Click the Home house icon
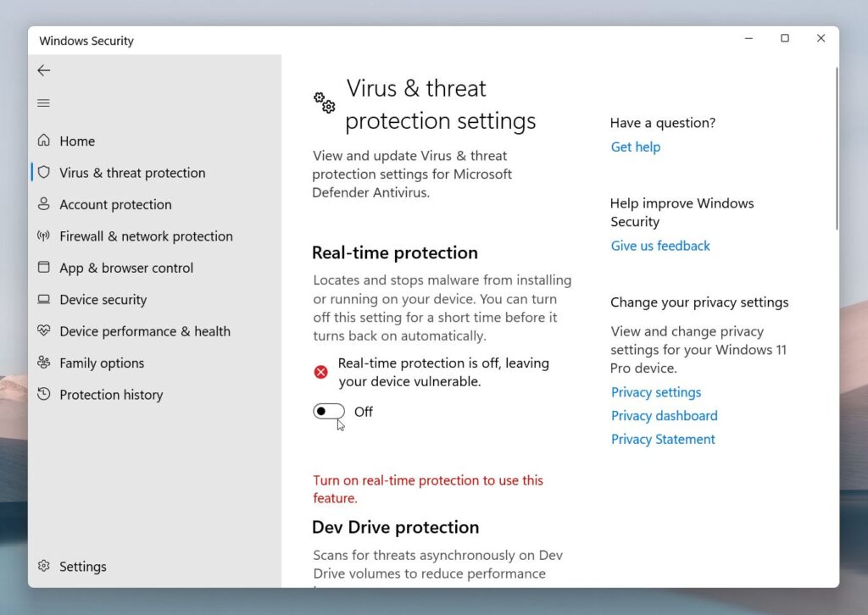 (x=44, y=140)
